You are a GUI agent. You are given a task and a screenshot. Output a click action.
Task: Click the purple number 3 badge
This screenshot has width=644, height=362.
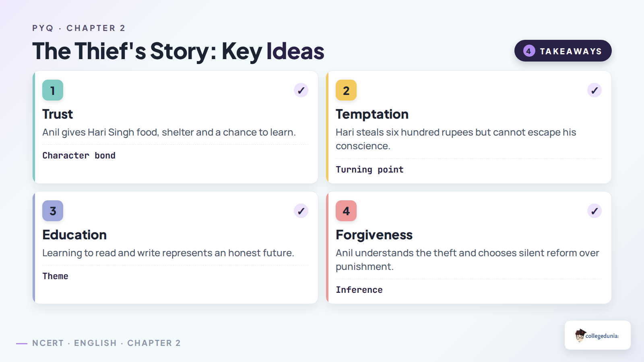(x=53, y=211)
